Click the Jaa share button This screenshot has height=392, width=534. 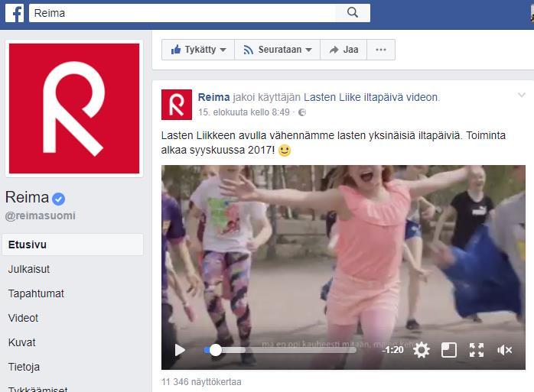point(344,50)
